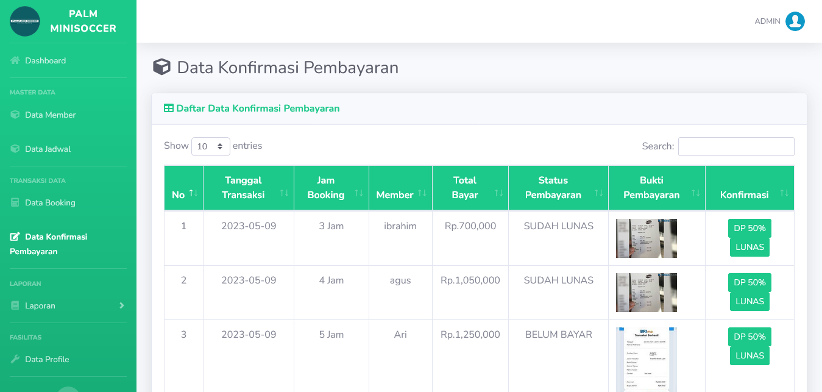Focus the Search input field
The height and width of the screenshot is (392, 822).
pos(736,146)
